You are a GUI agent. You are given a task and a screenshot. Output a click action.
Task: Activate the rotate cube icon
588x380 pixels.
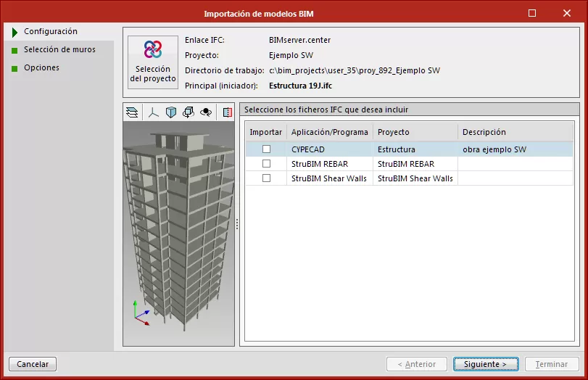(189, 112)
